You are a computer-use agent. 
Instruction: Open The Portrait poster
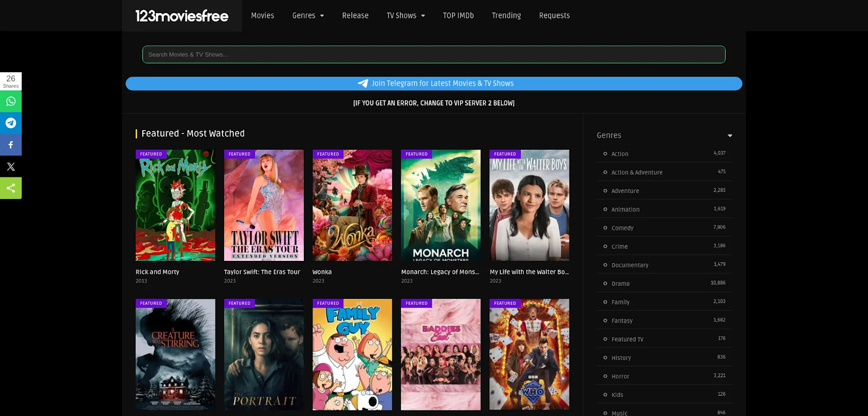(264, 355)
